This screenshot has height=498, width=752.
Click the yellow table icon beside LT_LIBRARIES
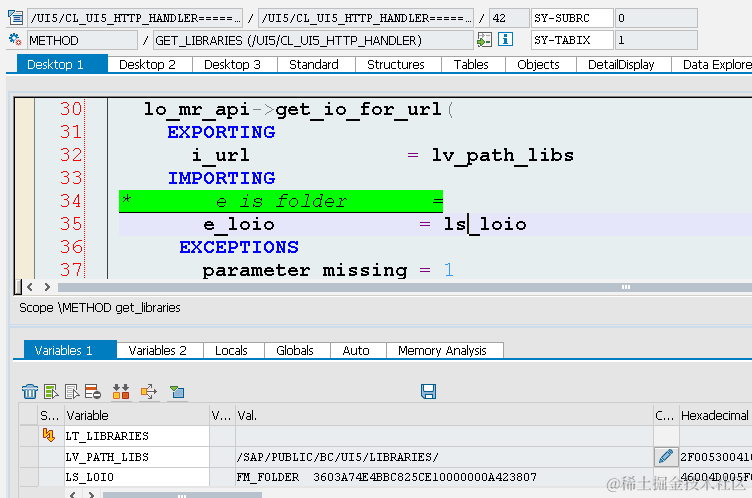48,435
